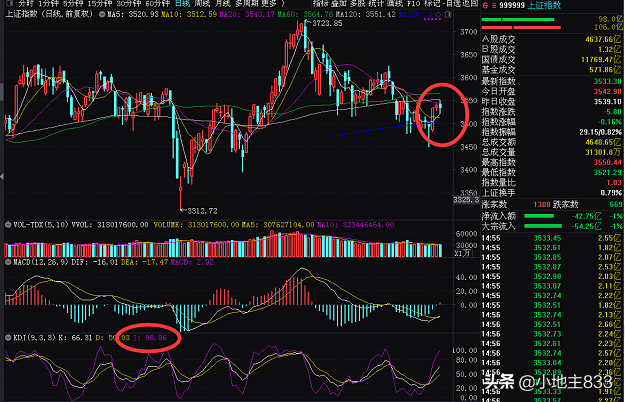
Task: Collapse left sidebar using edge arrow
Action: (2, 176)
